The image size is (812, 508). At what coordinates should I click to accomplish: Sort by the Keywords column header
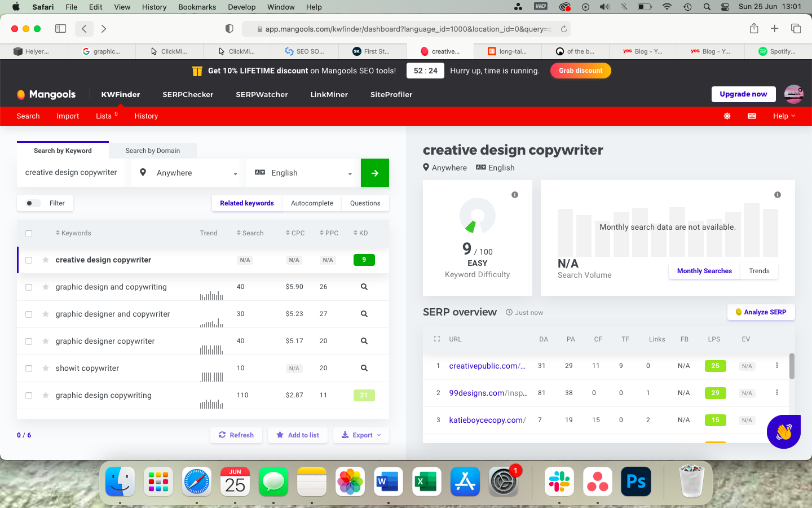(x=73, y=233)
